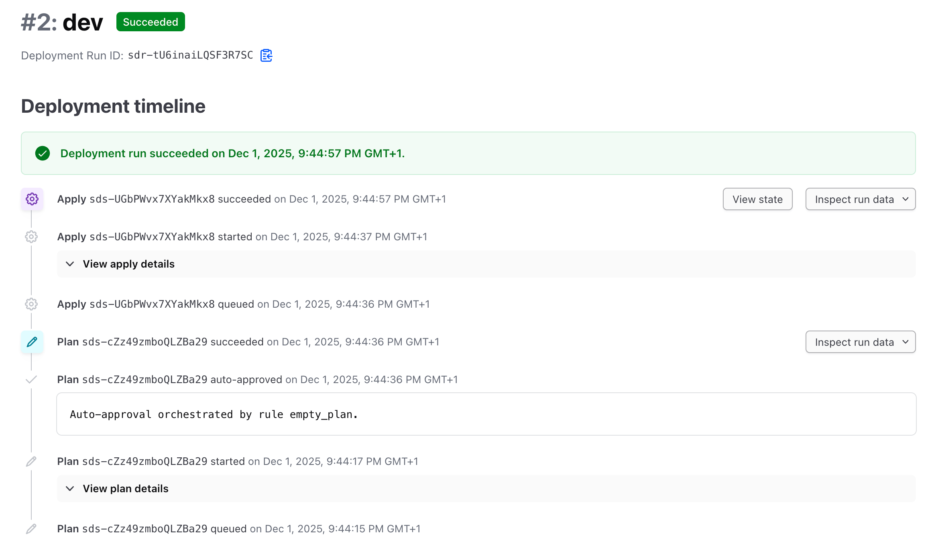Viewport: 932px width, 560px height.
Task: Click the Deployment Run ID text sdr-tU6inaiLQSF3R7SC
Action: pyautogui.click(x=190, y=55)
